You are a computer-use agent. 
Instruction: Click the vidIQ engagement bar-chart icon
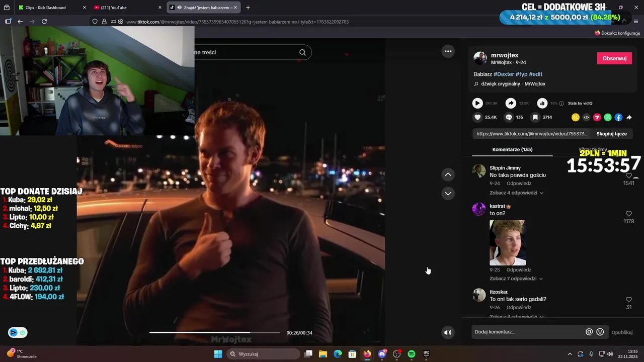click(542, 103)
